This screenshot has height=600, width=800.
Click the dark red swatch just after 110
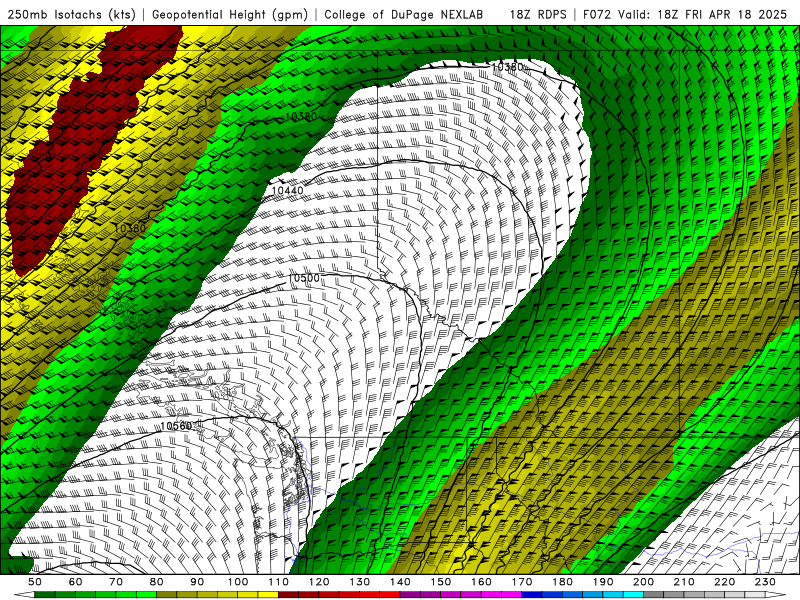tap(289, 595)
